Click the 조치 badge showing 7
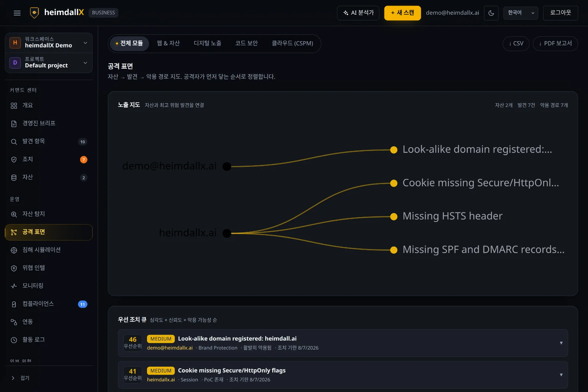 coord(84,160)
